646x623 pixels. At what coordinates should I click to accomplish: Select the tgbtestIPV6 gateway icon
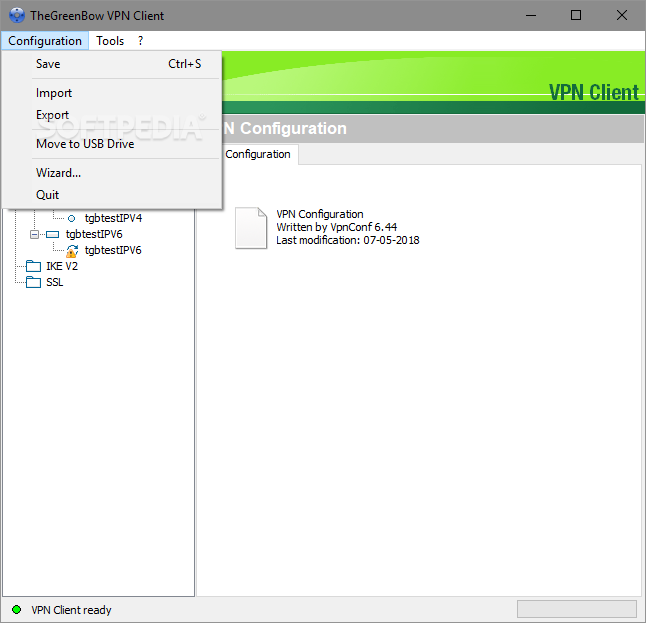(52, 234)
